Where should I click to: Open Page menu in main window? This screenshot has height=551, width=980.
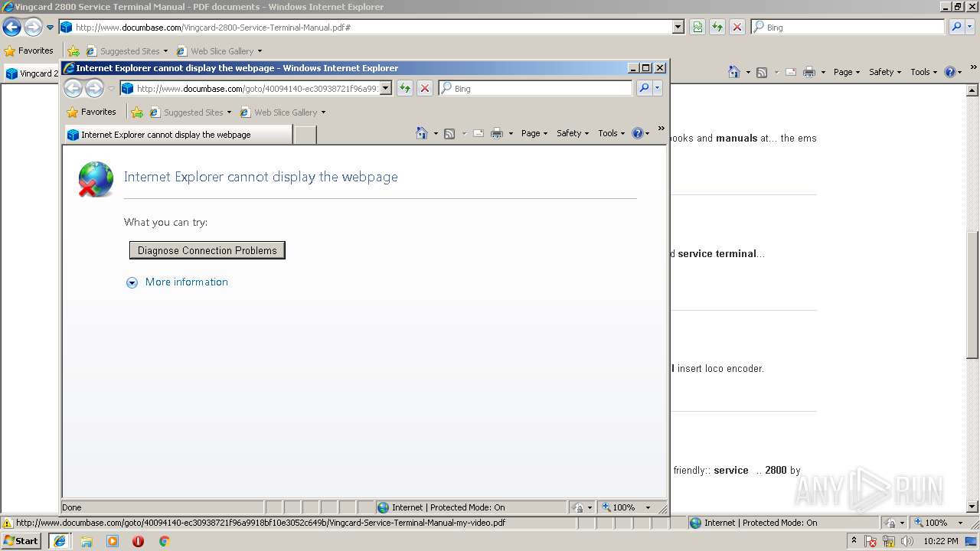pyautogui.click(x=847, y=72)
